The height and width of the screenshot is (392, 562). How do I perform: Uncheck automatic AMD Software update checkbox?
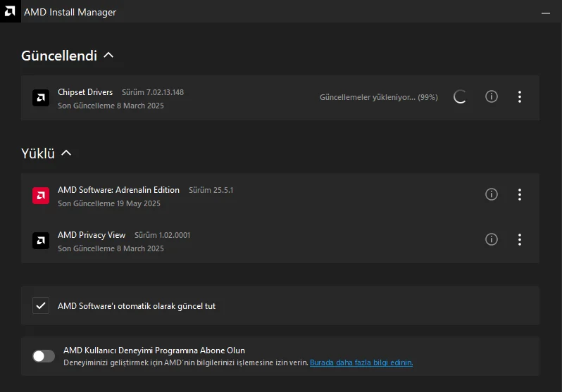[41, 305]
